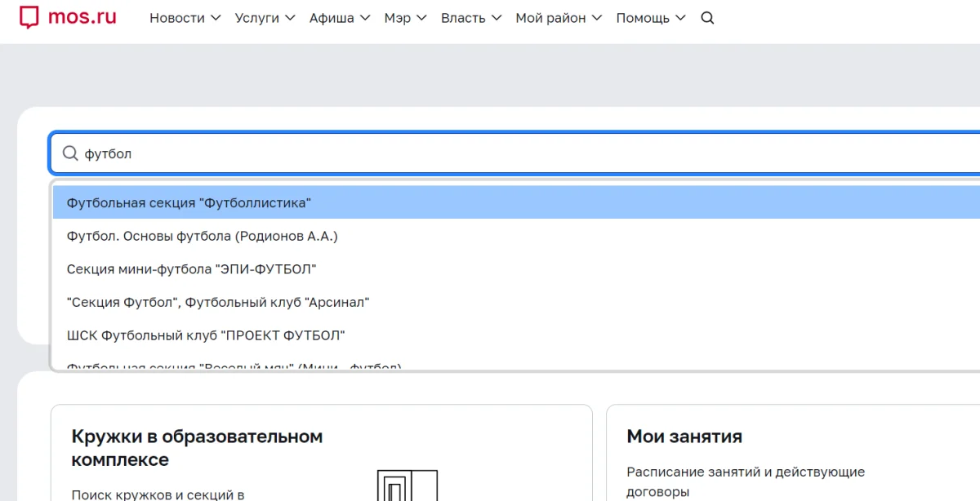
Task: Open the Афиша dropdown
Action: [x=340, y=18]
